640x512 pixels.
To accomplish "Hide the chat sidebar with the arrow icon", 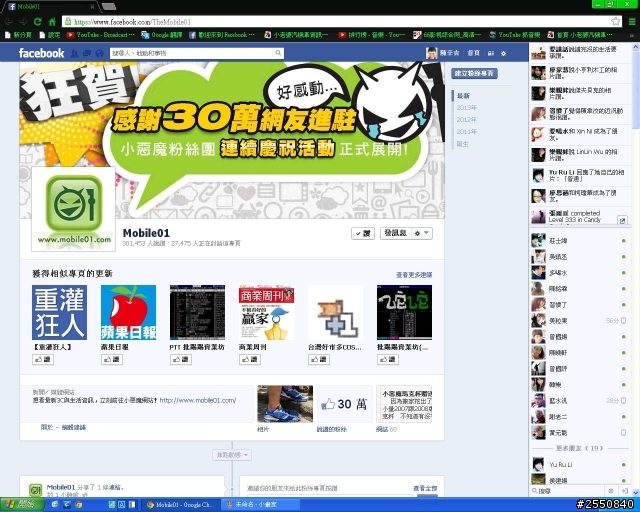I will 624,491.
